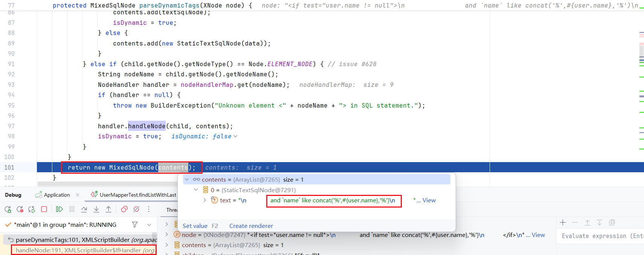This screenshot has width=644, height=255.
Task: Expand isDynamic inline hint chevron
Action: click(x=235, y=136)
